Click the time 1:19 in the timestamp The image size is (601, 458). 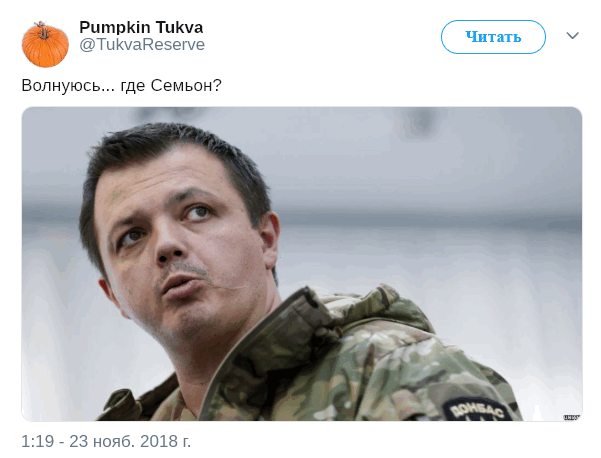point(38,441)
